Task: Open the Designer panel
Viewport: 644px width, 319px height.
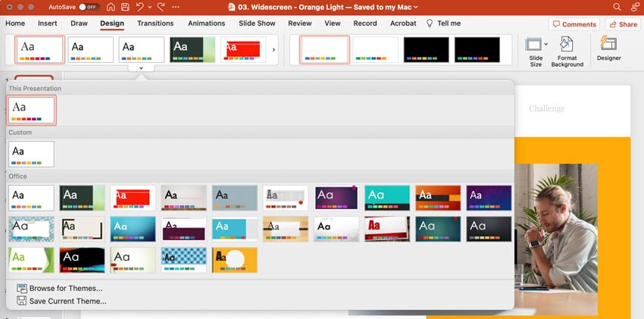Action: (608, 48)
